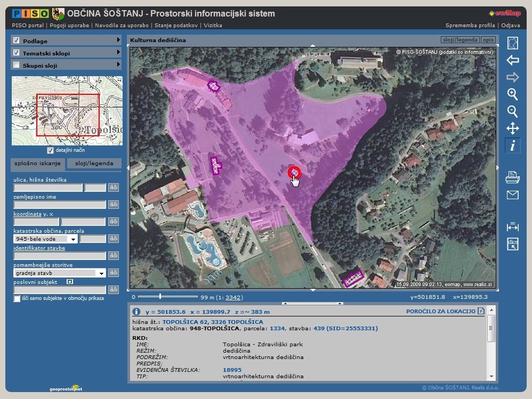Enable the Skupni sloji checkbox
The width and height of the screenshot is (532, 399).
point(17,65)
